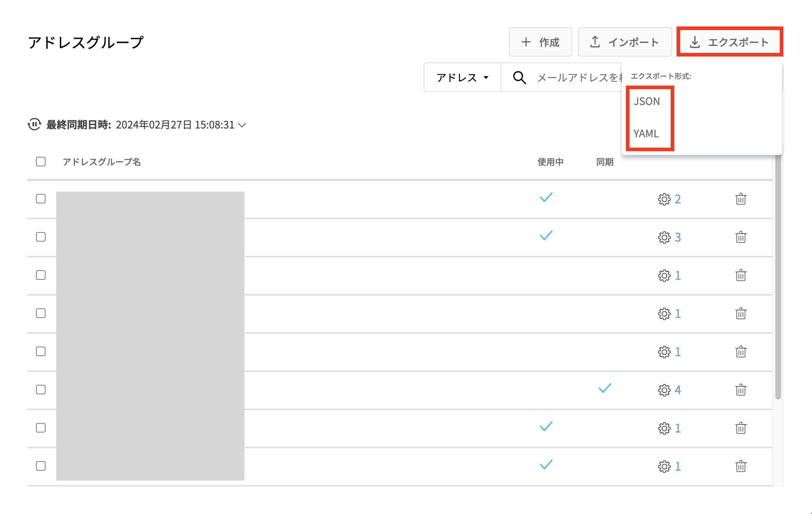Open the gear icon with count 3

coord(664,237)
